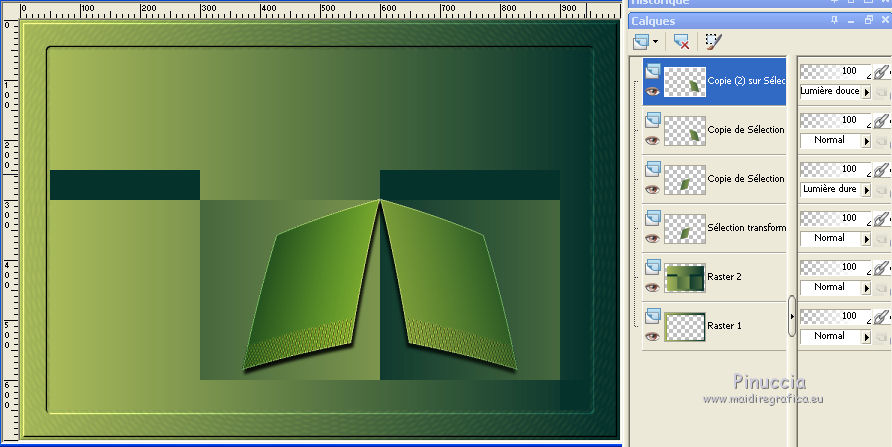Click layer type icon of Sélection transform
Image resolution: width=892 pixels, height=447 pixels.
(x=653, y=217)
